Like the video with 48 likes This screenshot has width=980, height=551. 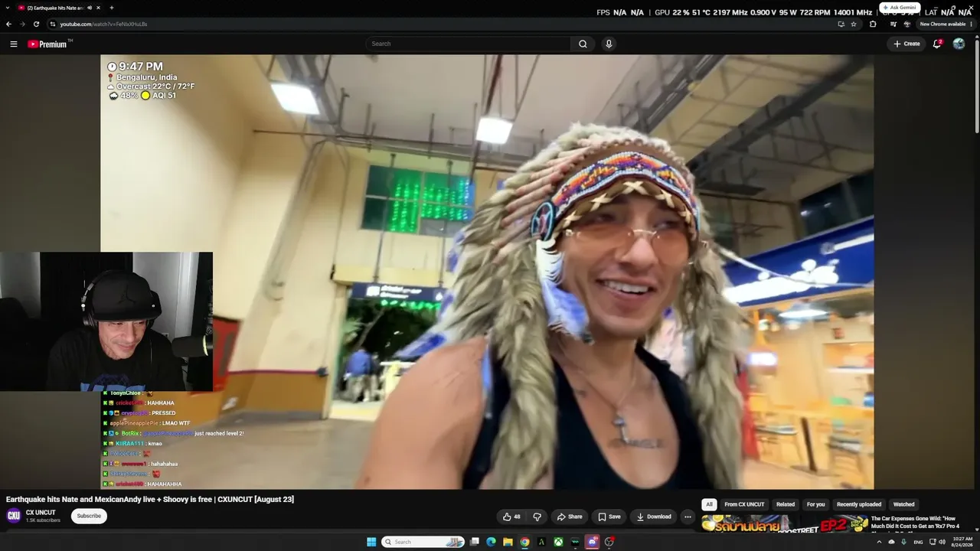(x=511, y=517)
